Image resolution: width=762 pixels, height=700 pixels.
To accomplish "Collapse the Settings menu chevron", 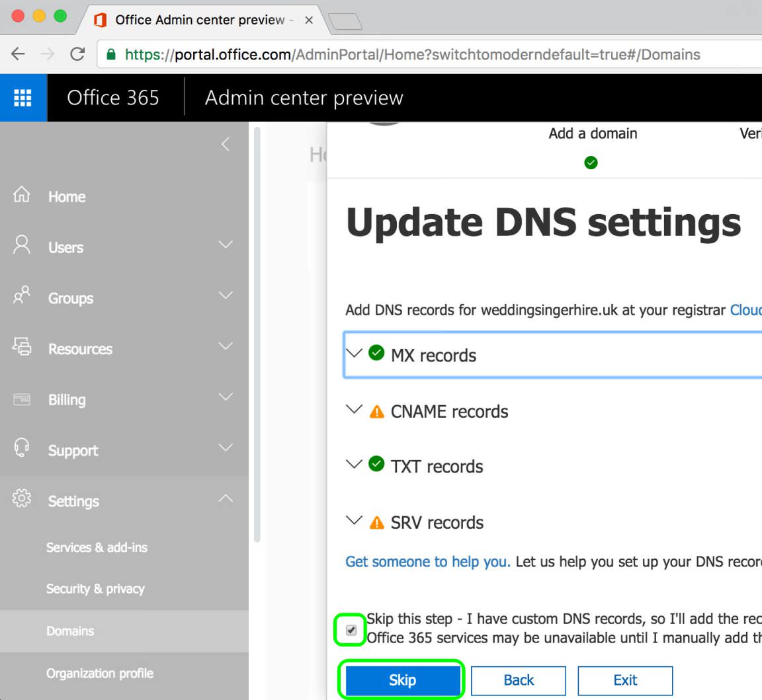I will coord(226,498).
